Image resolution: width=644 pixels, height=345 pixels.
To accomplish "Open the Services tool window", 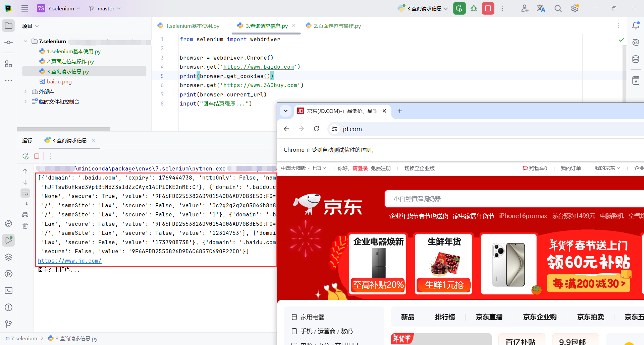I will [x=9, y=274].
